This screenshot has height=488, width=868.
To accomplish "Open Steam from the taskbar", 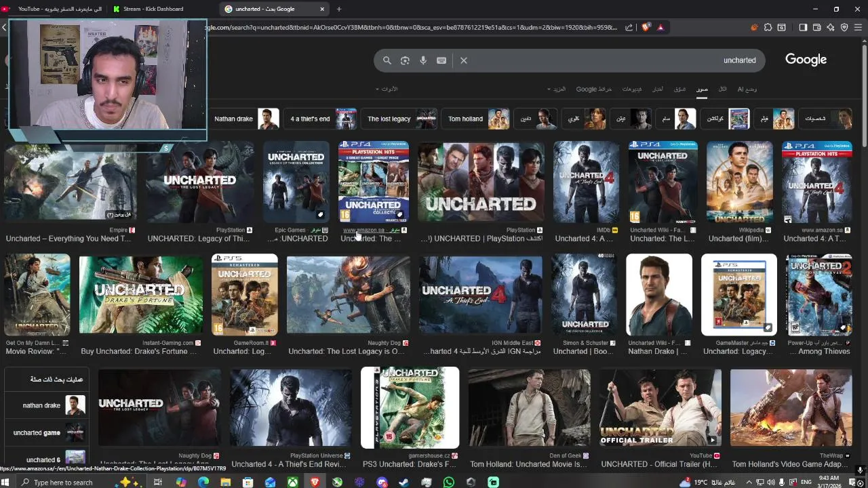I will click(404, 482).
